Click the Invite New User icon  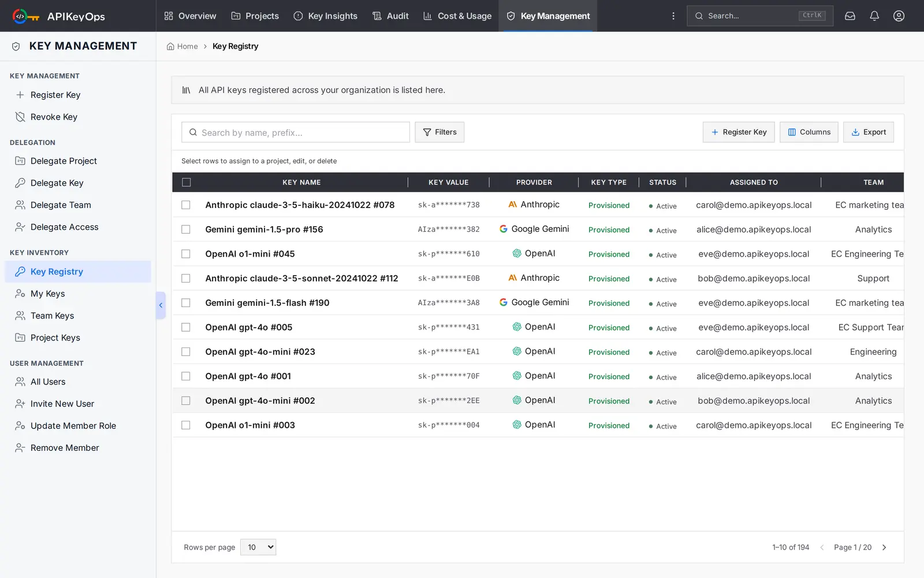pyautogui.click(x=20, y=403)
